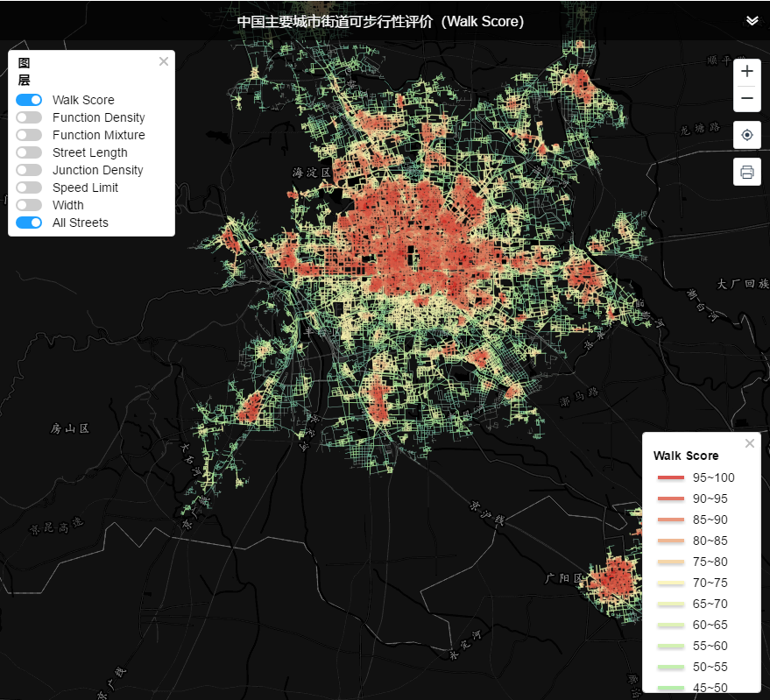Click the Walk Score legend title
This screenshot has width=770, height=700.
coord(686,456)
